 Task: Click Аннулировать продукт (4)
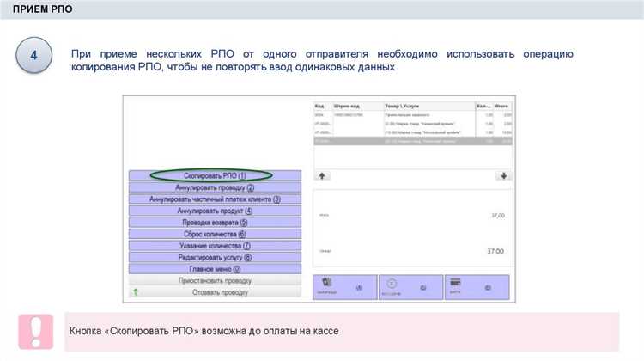tap(215, 211)
